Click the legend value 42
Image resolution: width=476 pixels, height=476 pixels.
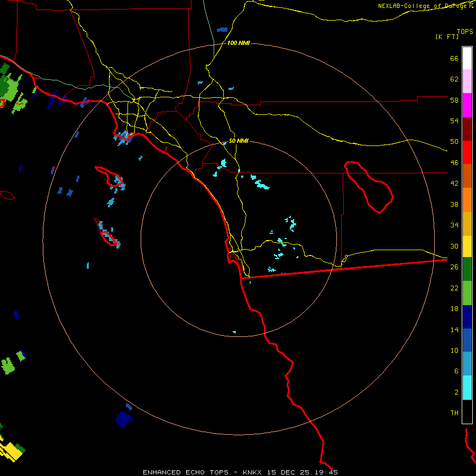(454, 184)
